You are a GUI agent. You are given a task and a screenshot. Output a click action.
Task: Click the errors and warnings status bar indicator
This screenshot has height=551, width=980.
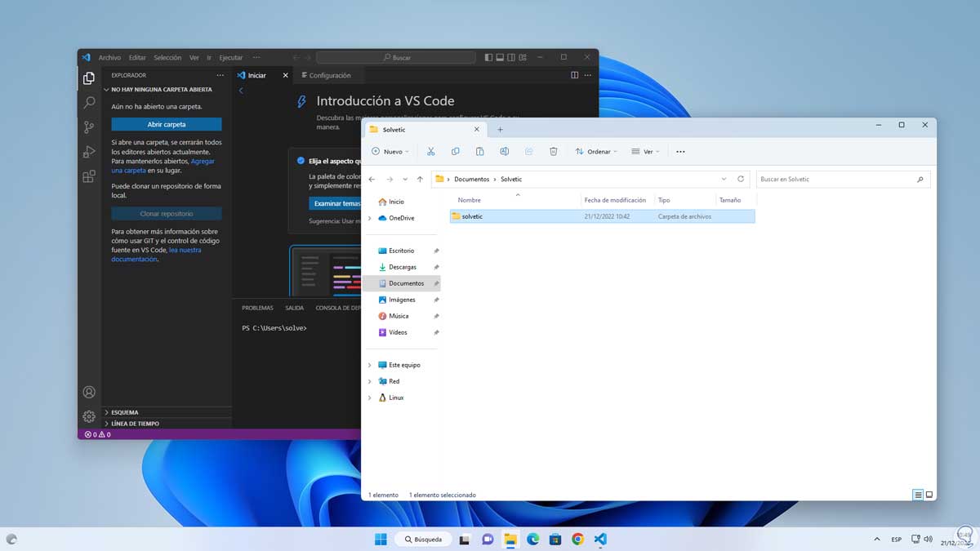click(x=98, y=434)
